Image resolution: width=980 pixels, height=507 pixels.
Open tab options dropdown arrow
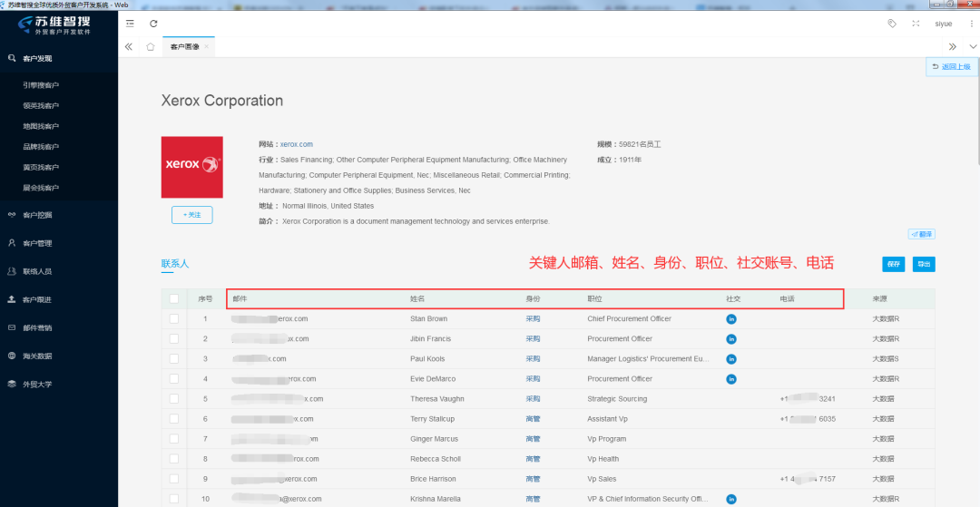(973, 47)
